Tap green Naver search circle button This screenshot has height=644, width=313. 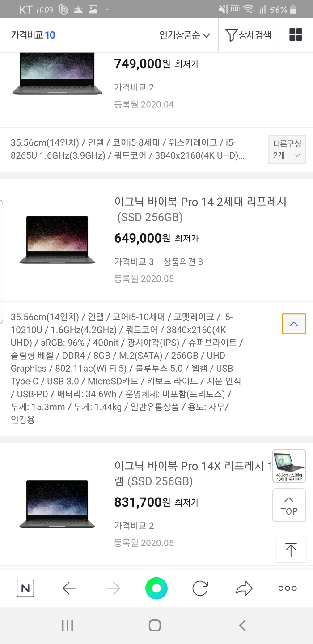156,588
